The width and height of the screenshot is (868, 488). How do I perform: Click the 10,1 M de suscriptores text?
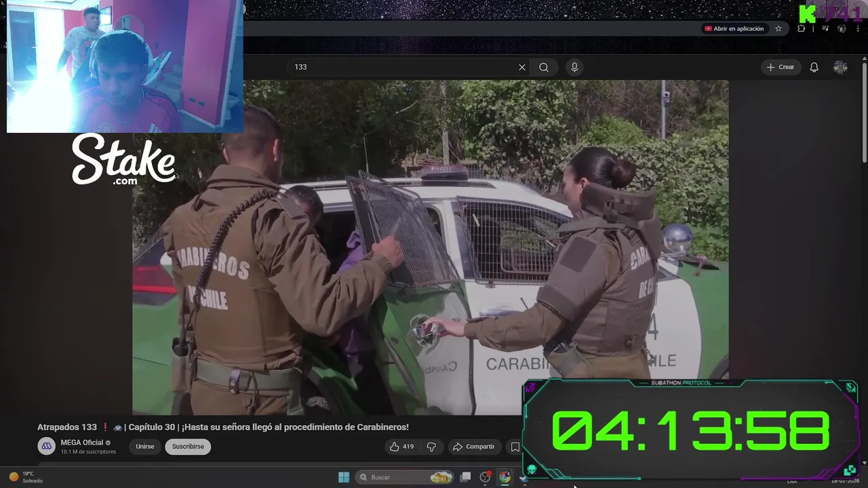[88, 452]
